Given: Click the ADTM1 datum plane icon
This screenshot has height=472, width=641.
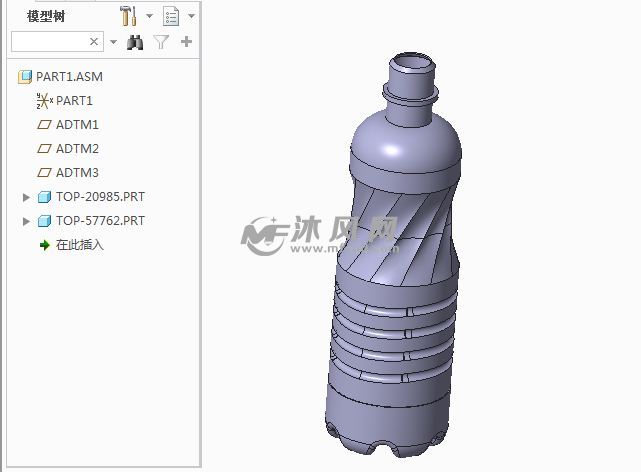Looking at the screenshot, I should pyautogui.click(x=44, y=125).
